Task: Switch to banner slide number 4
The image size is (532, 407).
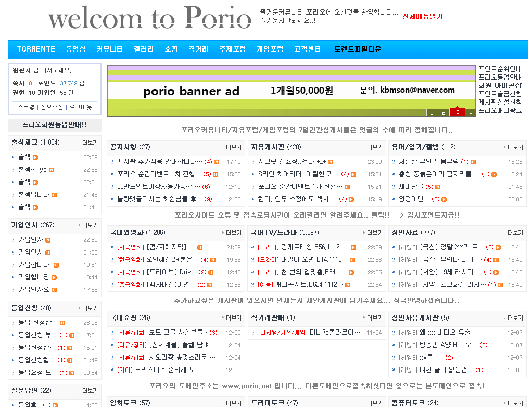Action: 470,112
